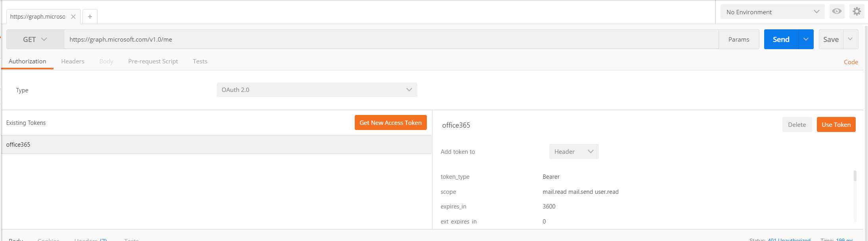This screenshot has width=868, height=241.
Task: Expand the Send button dropdown arrow
Action: (806, 39)
